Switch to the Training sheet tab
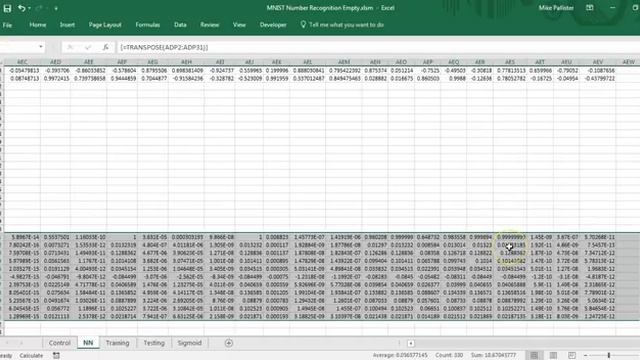The image size is (640, 360). tap(118, 343)
